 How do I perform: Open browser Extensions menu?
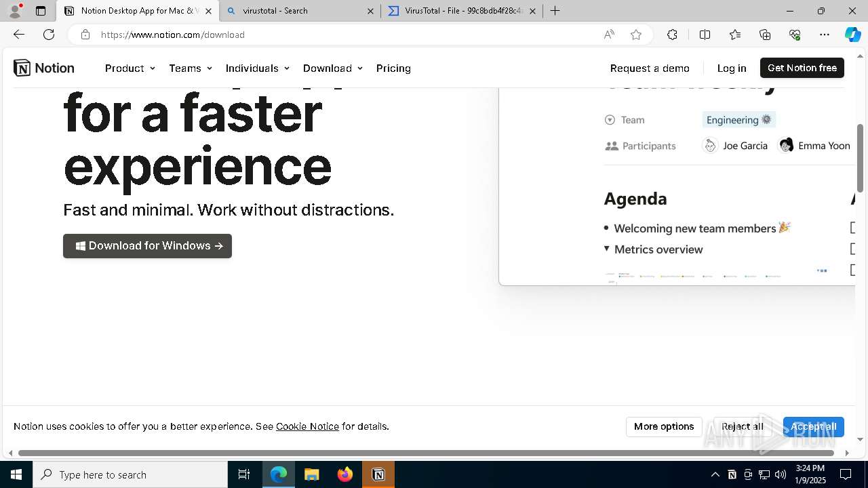[x=672, y=35]
